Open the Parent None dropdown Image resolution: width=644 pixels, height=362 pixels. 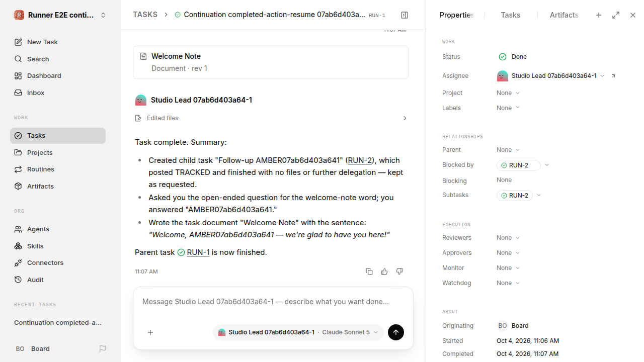tap(508, 150)
